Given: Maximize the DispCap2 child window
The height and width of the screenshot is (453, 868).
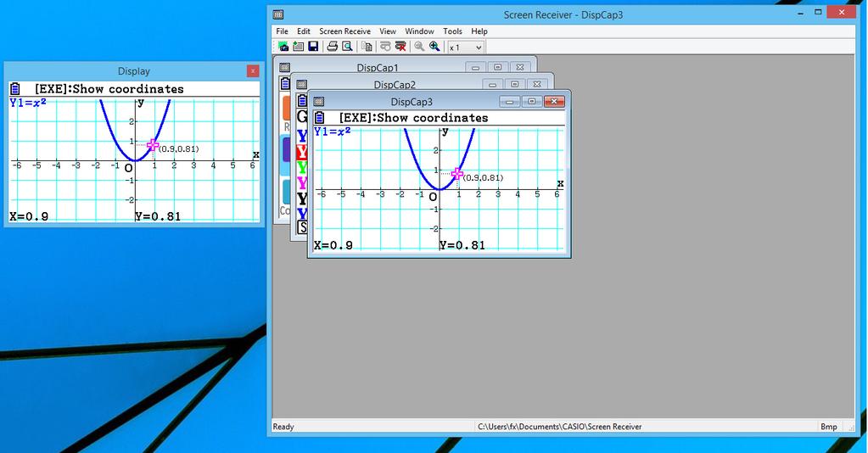Looking at the screenshot, I should pyautogui.click(x=514, y=84).
